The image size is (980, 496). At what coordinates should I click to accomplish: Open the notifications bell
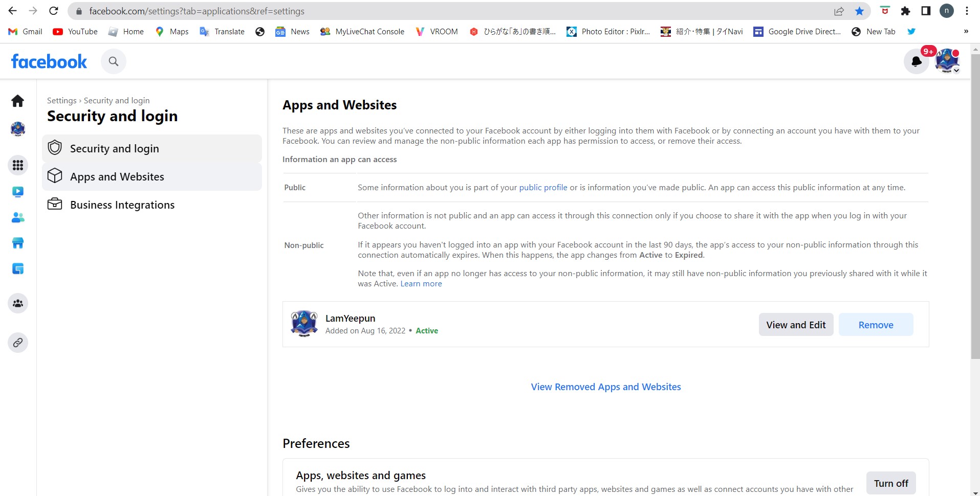pyautogui.click(x=917, y=61)
